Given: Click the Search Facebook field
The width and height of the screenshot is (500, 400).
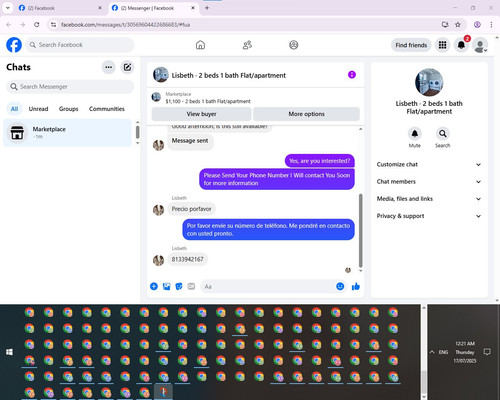Looking at the screenshot, I should (80, 45).
